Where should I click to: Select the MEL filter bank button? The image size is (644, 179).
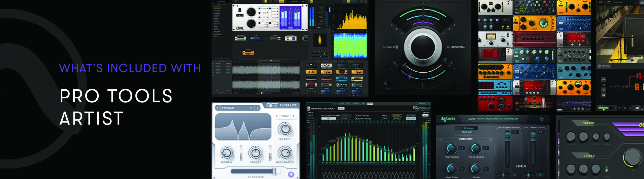329,118
